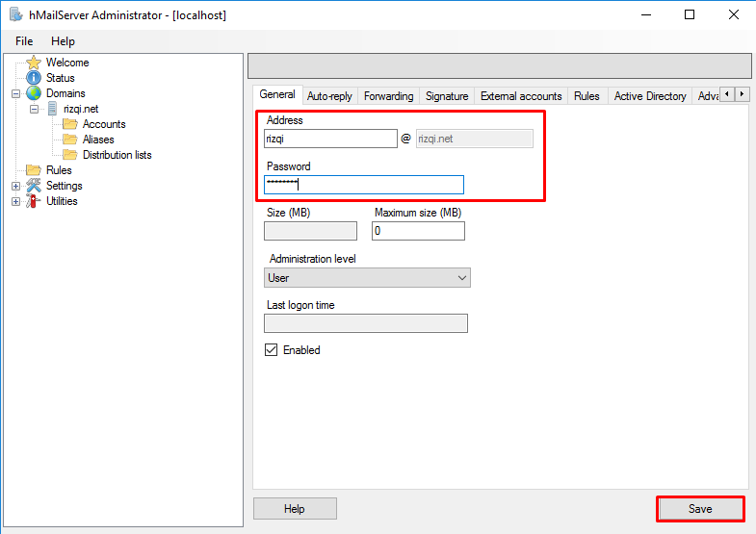The width and height of the screenshot is (756, 534).
Task: Collapse the rizqi.net branch
Action: [x=35, y=109]
